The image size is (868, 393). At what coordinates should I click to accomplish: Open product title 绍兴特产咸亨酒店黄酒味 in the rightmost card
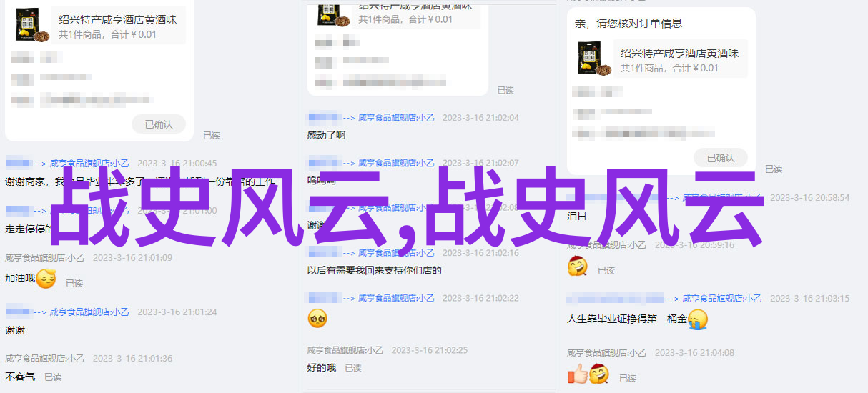680,53
